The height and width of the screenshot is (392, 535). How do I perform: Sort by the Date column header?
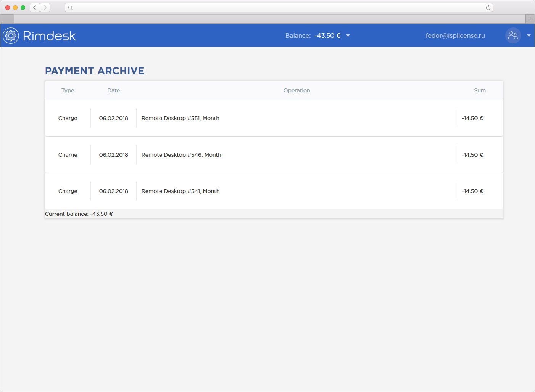coord(113,90)
